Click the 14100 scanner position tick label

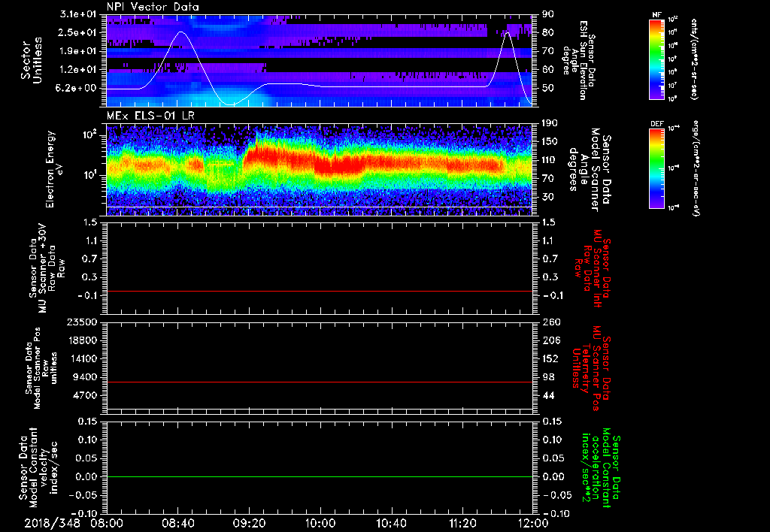coord(84,358)
